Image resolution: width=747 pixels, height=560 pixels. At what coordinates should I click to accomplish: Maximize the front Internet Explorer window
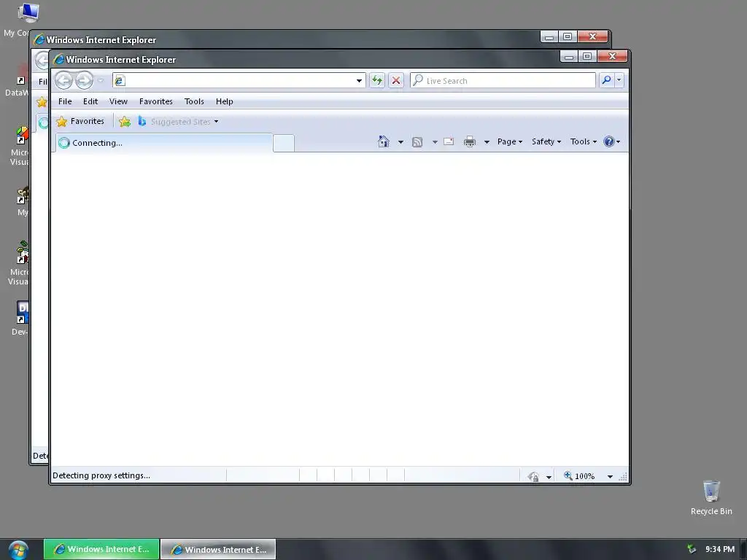587,57
